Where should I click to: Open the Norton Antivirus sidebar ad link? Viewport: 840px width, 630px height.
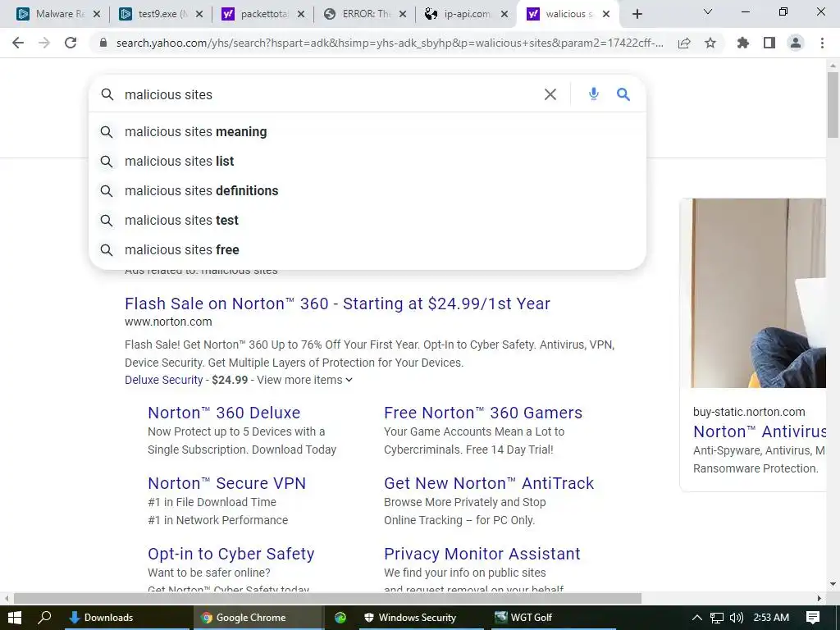[x=760, y=431]
